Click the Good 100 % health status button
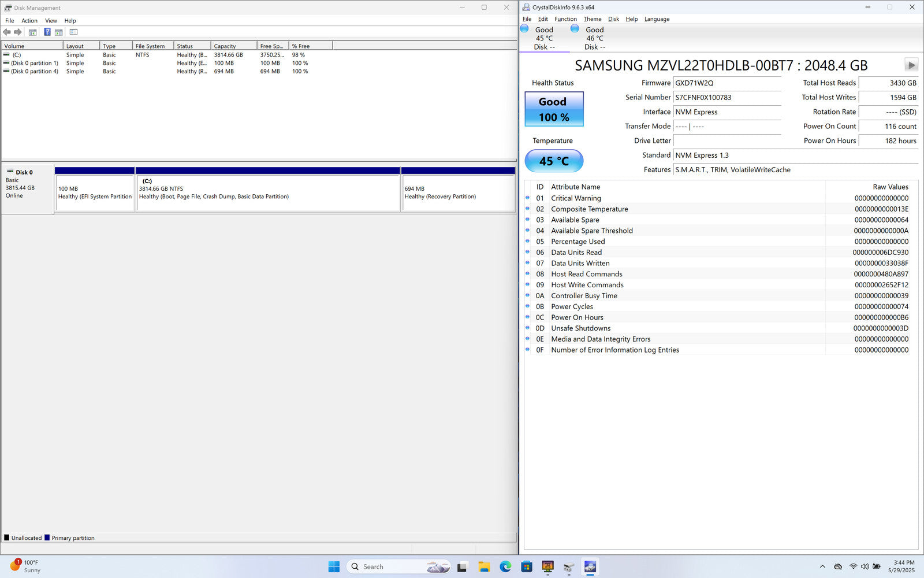This screenshot has width=924, height=578. click(554, 109)
